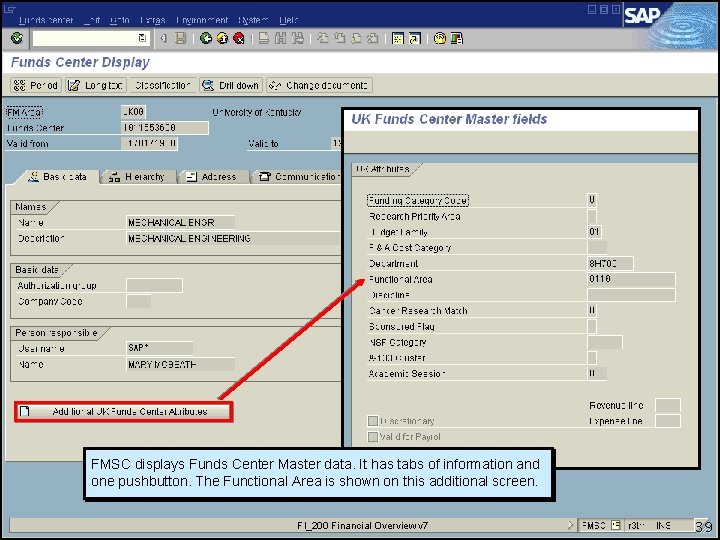This screenshot has height=540, width=720.
Task: Open the command field history dropdown
Action: [x=142, y=38]
